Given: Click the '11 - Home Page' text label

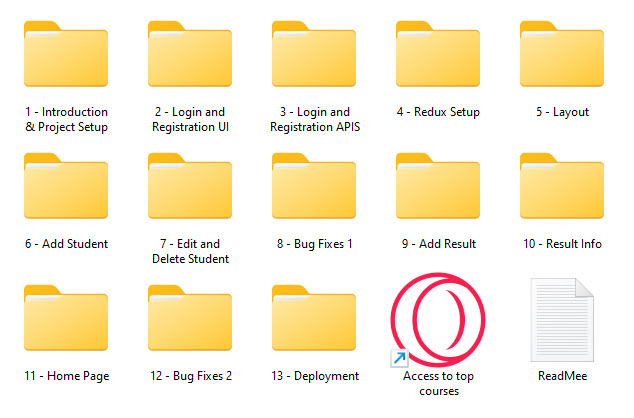Looking at the screenshot, I should pyautogui.click(x=67, y=376).
